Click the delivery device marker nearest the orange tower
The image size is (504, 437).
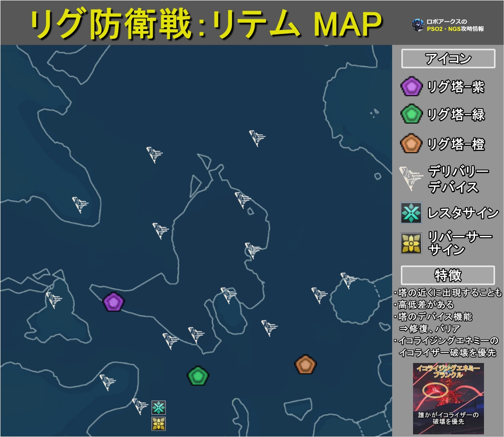pyautogui.click(x=269, y=328)
